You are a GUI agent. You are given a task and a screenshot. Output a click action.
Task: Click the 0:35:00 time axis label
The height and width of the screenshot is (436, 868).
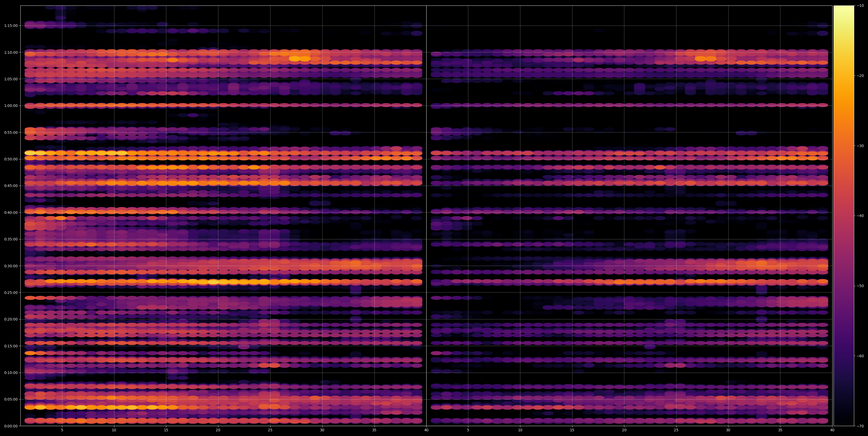[11, 239]
